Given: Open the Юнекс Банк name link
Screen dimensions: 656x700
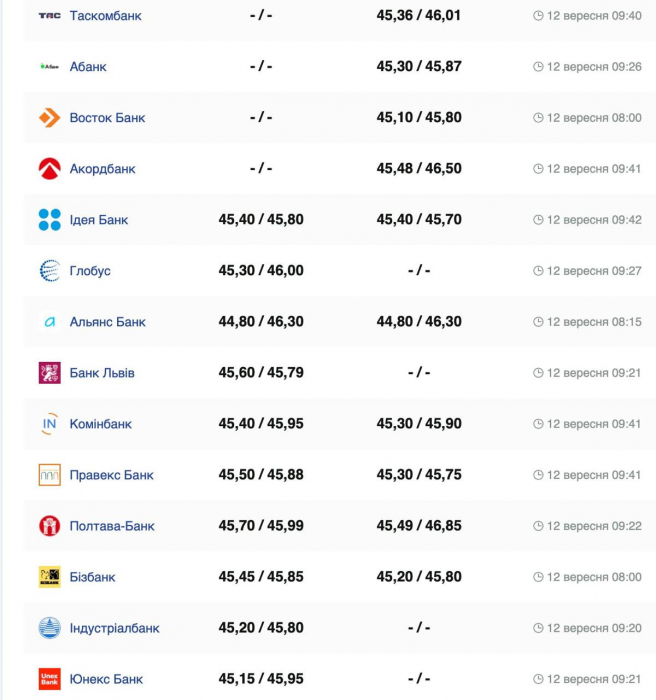Looking at the screenshot, I should [106, 679].
